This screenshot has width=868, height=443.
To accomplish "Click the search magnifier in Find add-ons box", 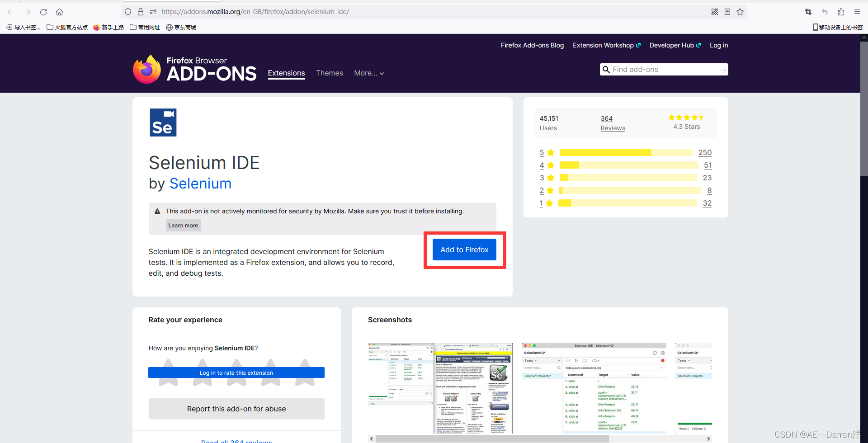I will (606, 69).
